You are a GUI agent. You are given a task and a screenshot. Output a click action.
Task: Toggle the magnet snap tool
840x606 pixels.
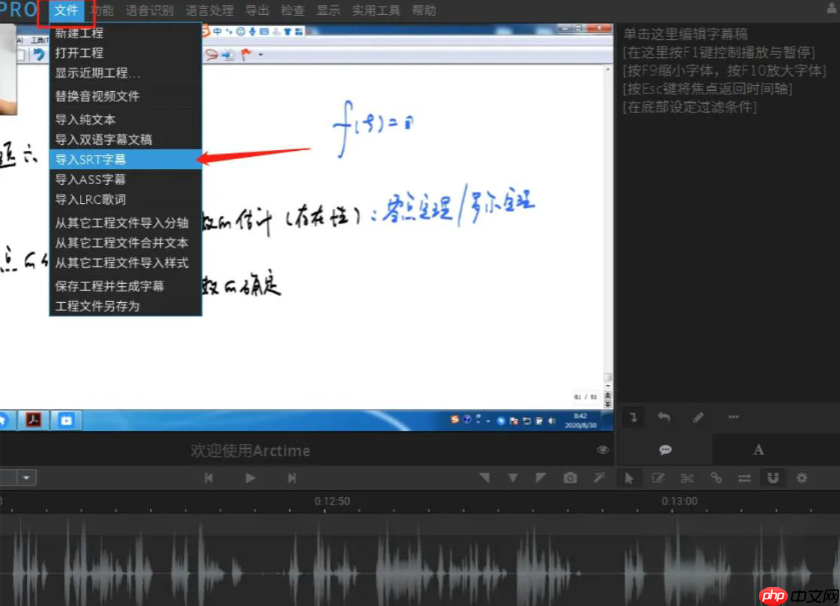(x=773, y=478)
